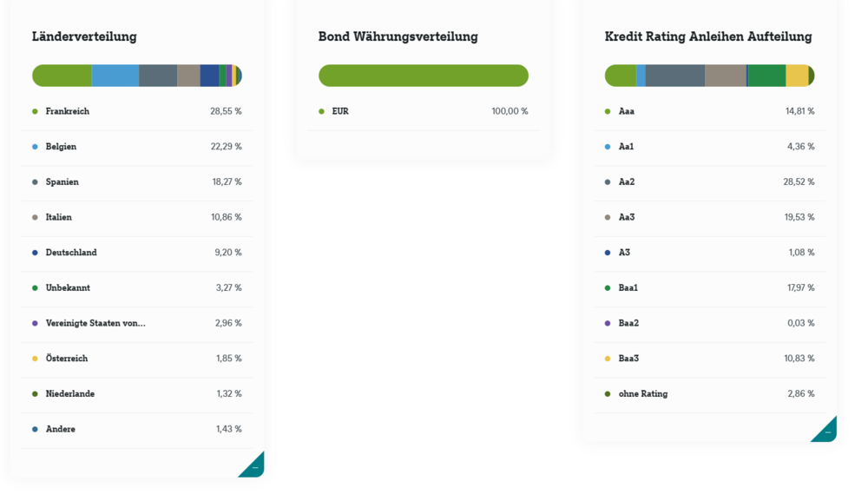This screenshot has height=501, width=868.
Task: Click the truncated Vereinigte Staaten von… label
Action: (95, 323)
